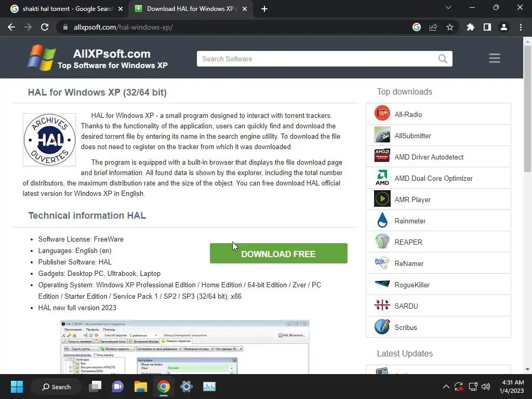Click the taskbar clock 4:31 AM
The width and height of the screenshot is (532, 399).
[513, 382]
